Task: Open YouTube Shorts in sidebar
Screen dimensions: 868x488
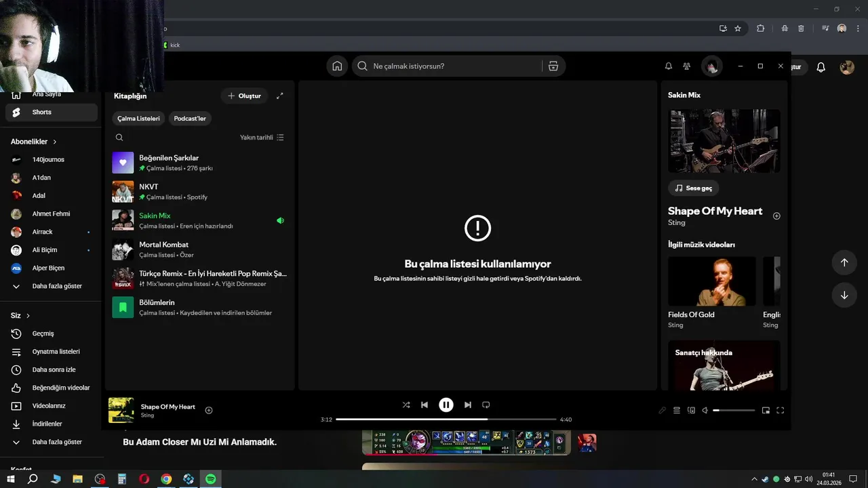Action: pyautogui.click(x=52, y=113)
